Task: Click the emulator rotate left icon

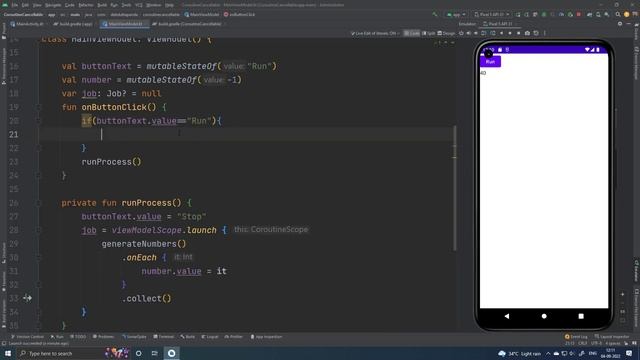Action: (484, 33)
